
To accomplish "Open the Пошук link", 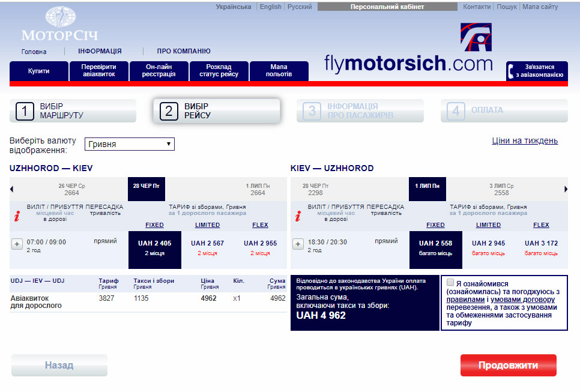I will pos(506,7).
